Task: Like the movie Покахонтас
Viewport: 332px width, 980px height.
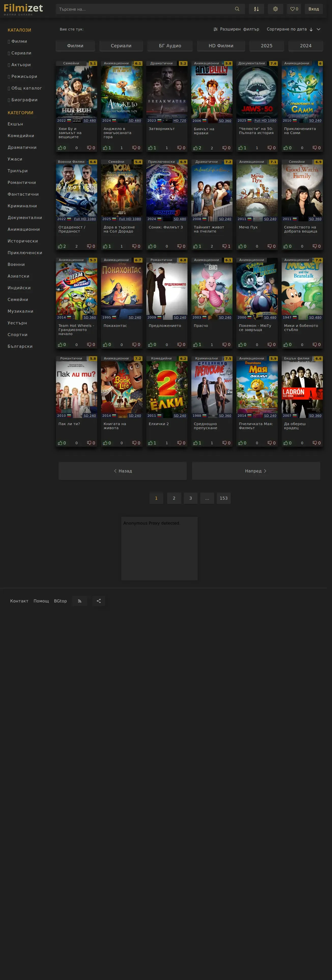Action: coord(105,345)
